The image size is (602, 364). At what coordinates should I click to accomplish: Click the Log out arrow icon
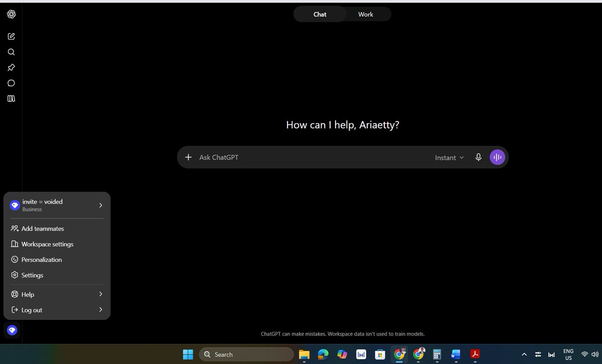point(15,310)
